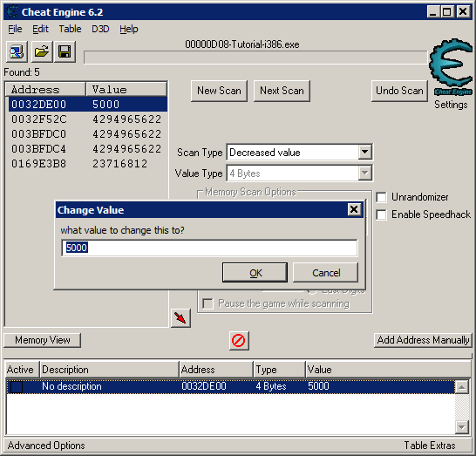This screenshot has width=476, height=456.
Task: Close the Change Value dialog
Action: 354,209
